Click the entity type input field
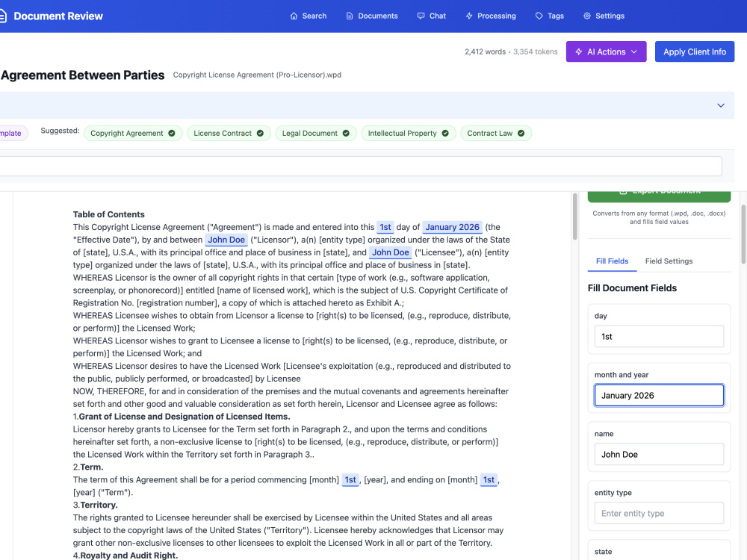This screenshot has height=560, width=747. point(659,514)
